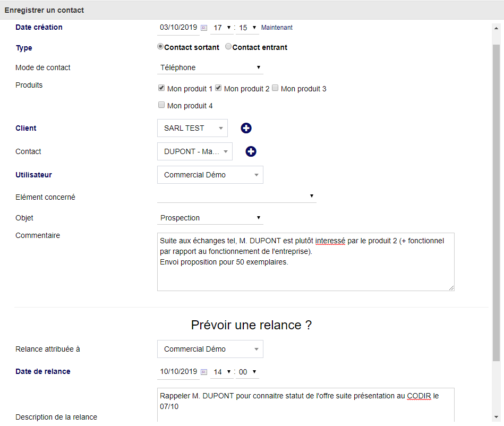Click the Commentaire textarea resize handle
This screenshot has height=426, width=504.
click(451, 288)
